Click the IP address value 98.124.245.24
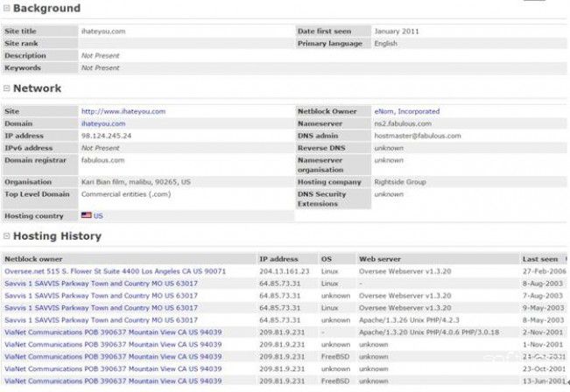 coord(106,136)
